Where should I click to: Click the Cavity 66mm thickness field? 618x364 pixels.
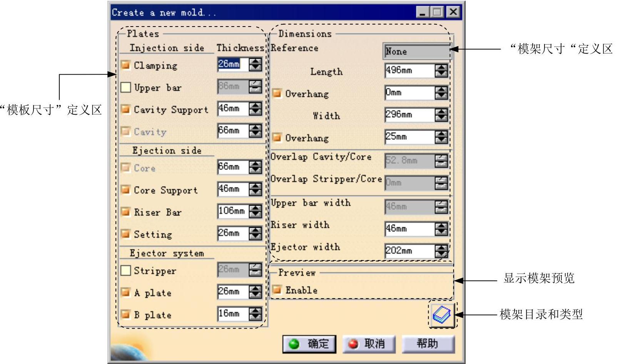coord(233,131)
